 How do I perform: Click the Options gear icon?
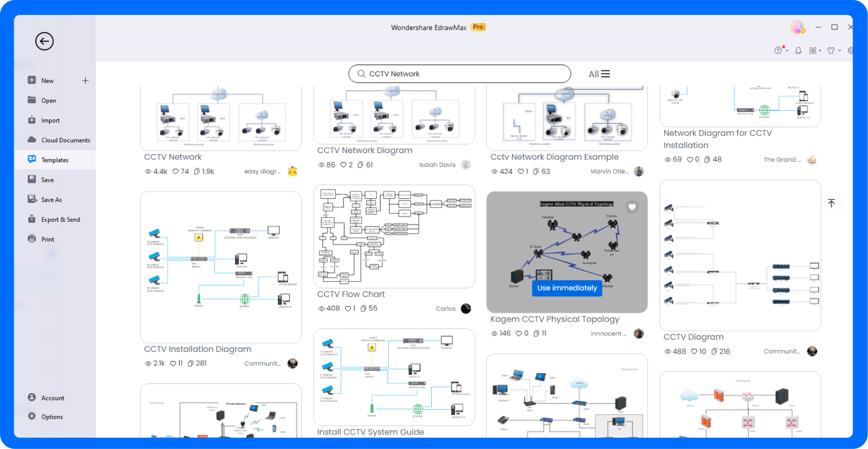pos(32,416)
